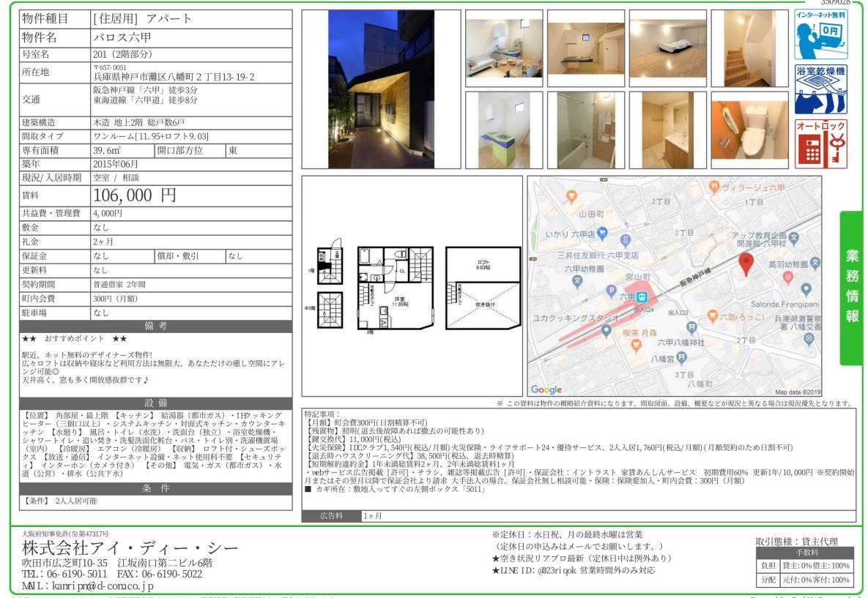The image size is (868, 598).
Task: Click the TEL: 06-6190-5011 phone number
Action: [64, 575]
